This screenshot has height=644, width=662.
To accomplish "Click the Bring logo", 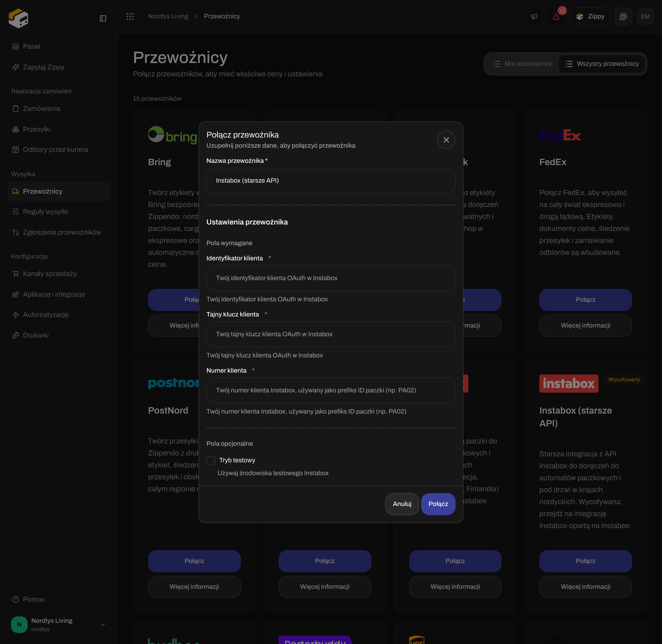I will tap(173, 135).
